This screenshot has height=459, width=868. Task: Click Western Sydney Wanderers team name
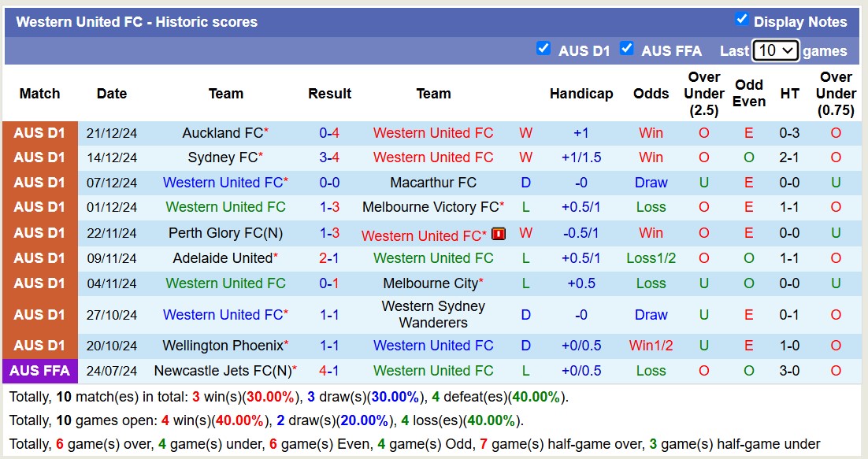coord(433,314)
